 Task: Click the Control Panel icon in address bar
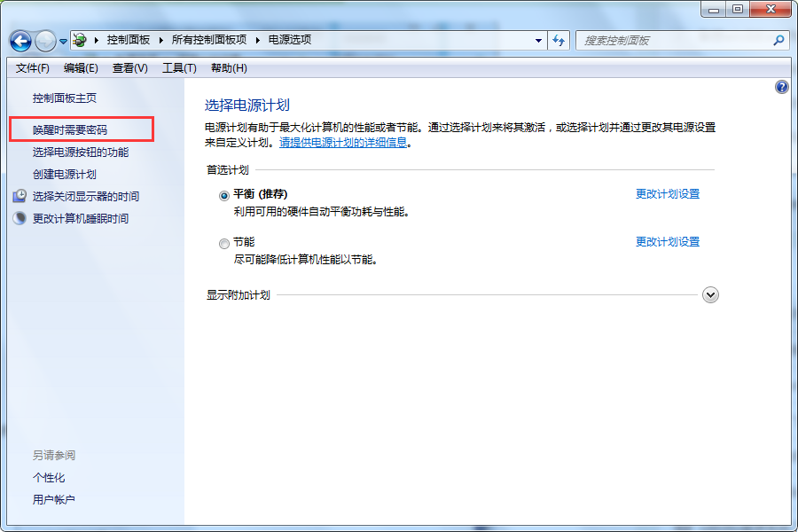click(80, 40)
